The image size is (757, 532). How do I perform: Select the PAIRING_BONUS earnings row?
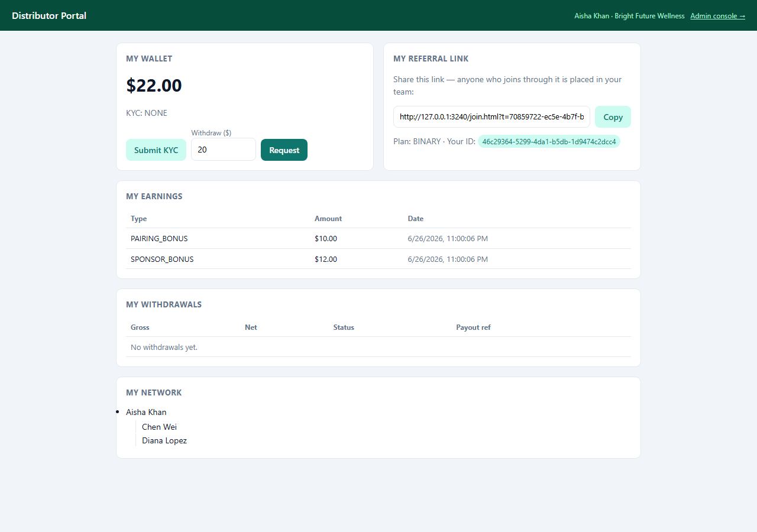(378, 239)
